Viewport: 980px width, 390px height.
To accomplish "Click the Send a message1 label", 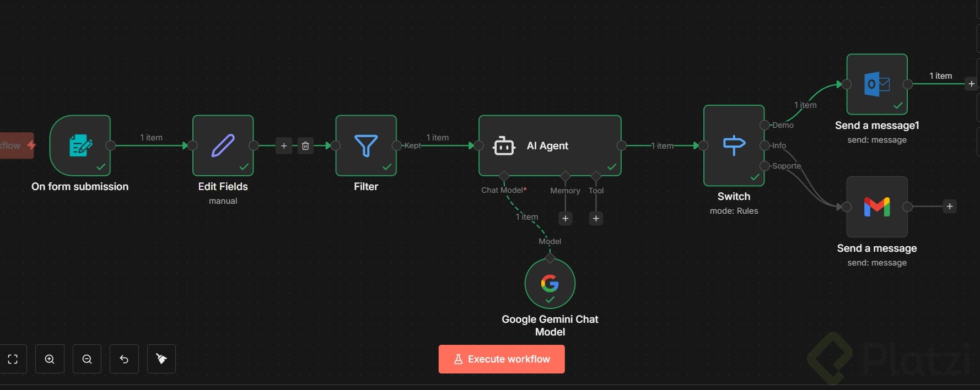I will pos(877,126).
